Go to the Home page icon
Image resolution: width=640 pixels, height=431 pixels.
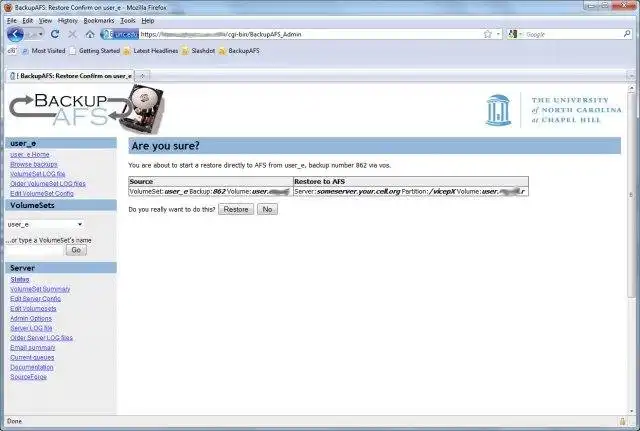(90, 34)
